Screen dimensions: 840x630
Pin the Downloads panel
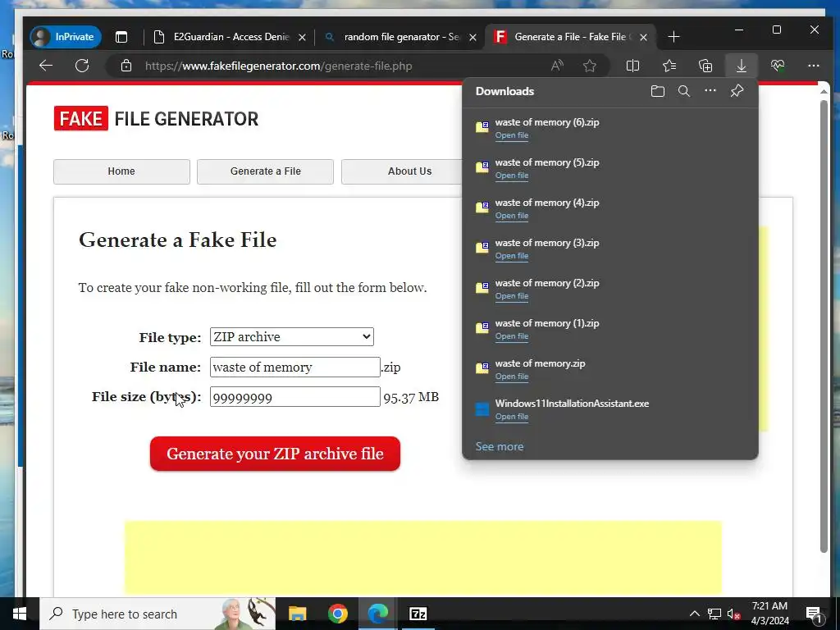pos(737,91)
